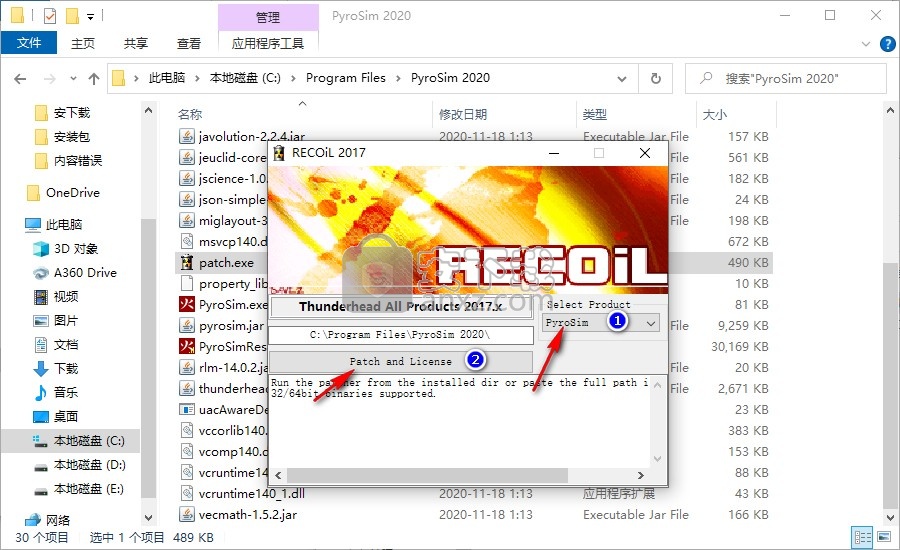Viewport: 900px width, 550px height.
Task: Click the uacAwareDe file icon
Action: coord(187,409)
